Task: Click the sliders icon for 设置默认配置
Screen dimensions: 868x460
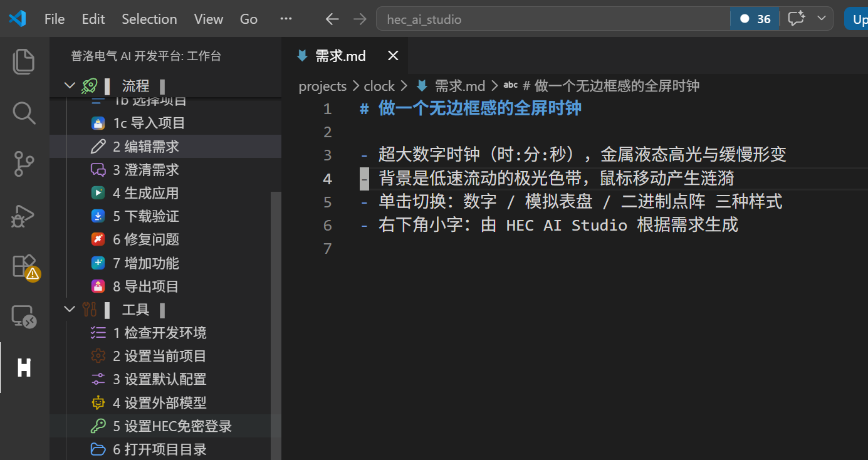Action: [x=98, y=379]
